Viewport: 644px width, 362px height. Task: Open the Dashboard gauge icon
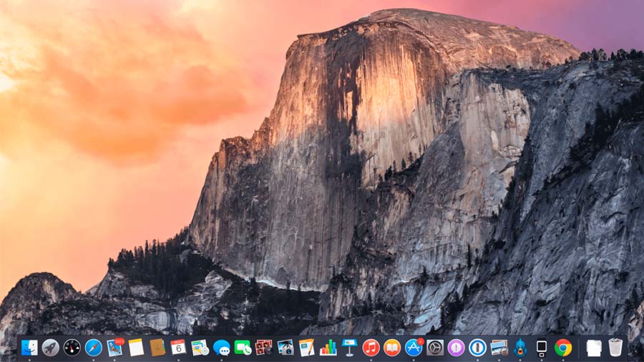[72, 348]
